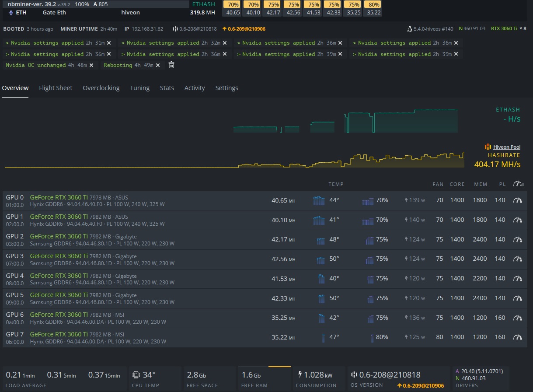Click the IP address 192.168.31.62
This screenshot has width=533, height=392.
[148, 29]
